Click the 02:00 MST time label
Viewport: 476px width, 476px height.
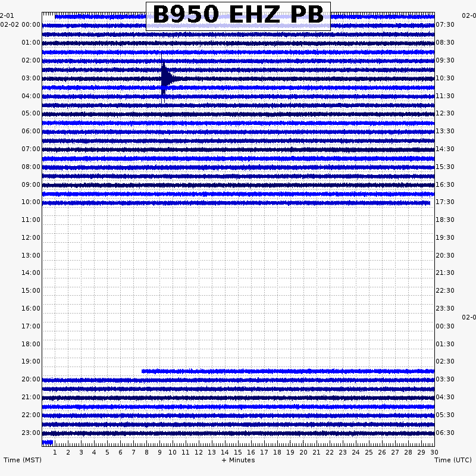click(31, 61)
